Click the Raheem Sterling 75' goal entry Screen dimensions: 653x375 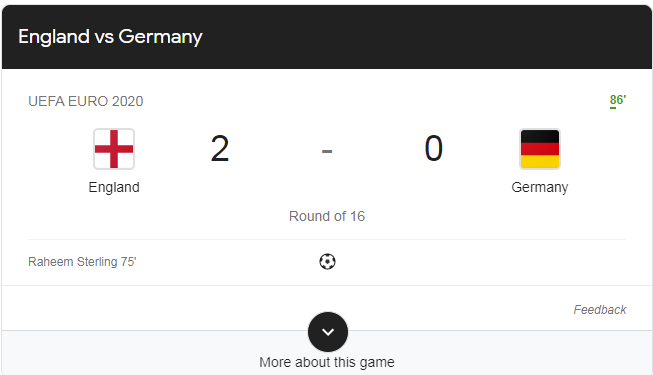[x=82, y=262]
